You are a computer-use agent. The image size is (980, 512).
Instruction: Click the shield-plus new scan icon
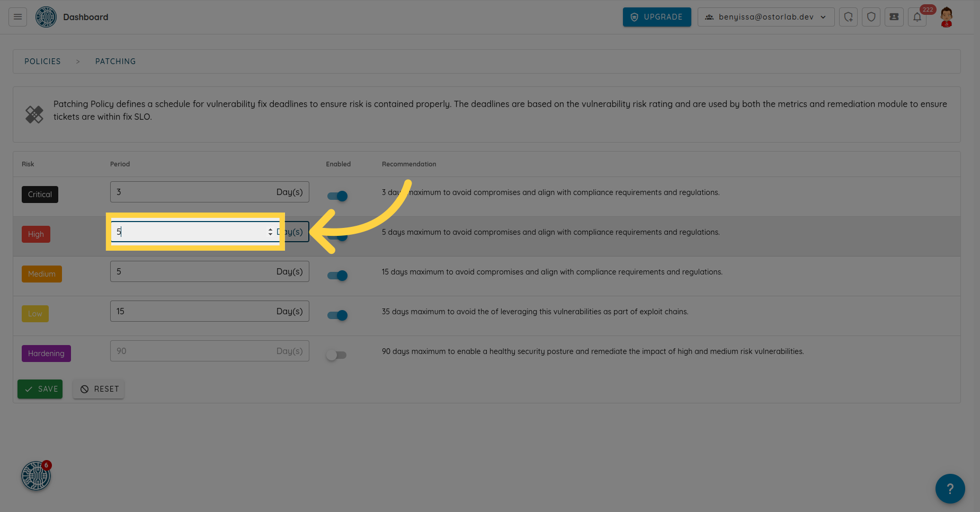tap(848, 17)
